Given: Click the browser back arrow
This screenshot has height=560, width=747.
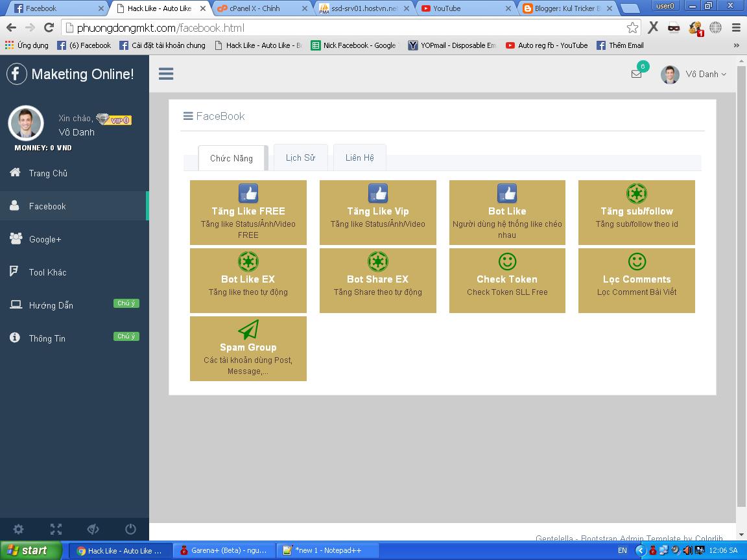Looking at the screenshot, I should coord(12,28).
